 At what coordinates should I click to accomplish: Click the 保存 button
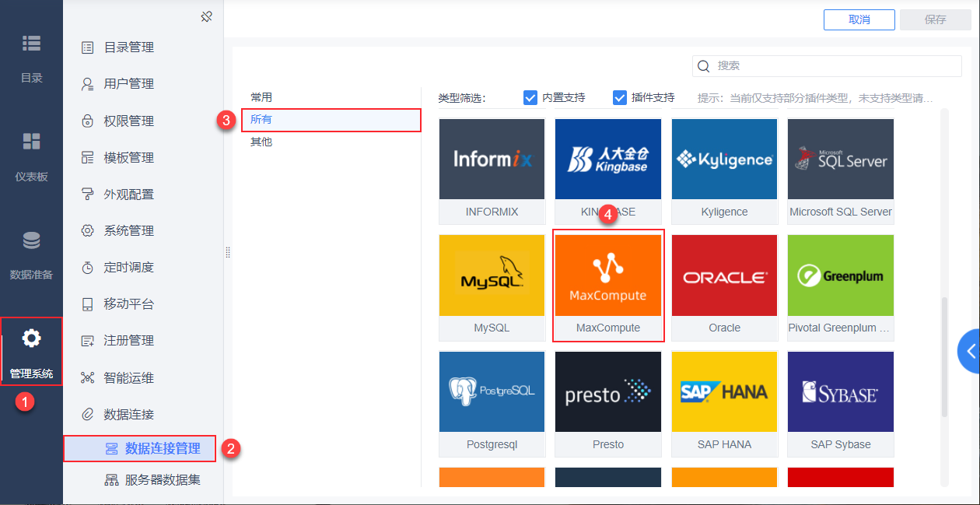(x=936, y=19)
